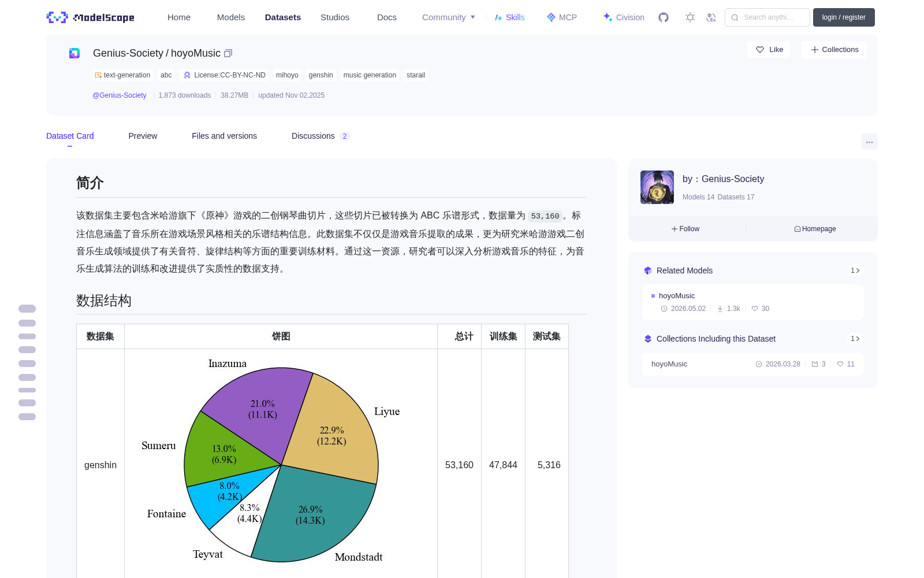This screenshot has width=924, height=578.
Task: Click the 简介 section heading
Action: [x=90, y=183]
